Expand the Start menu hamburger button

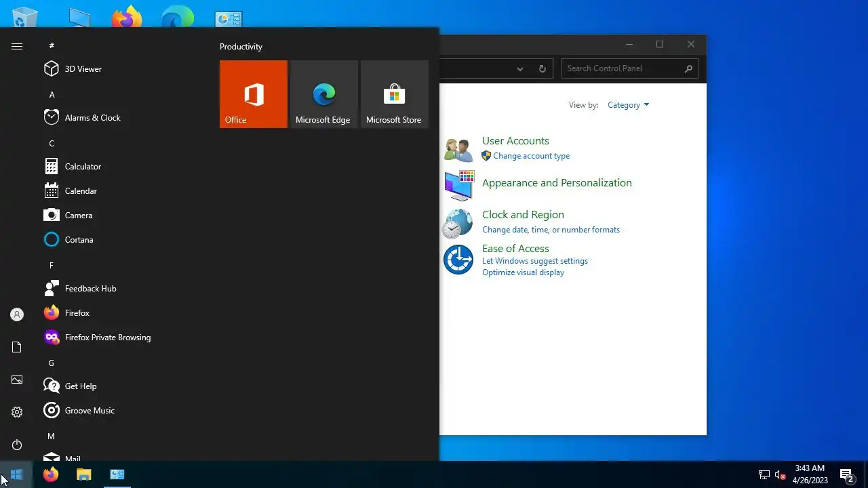(17, 46)
